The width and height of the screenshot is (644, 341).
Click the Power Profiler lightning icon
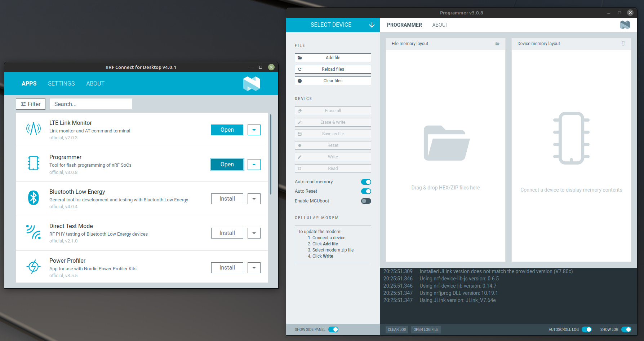[x=34, y=267]
